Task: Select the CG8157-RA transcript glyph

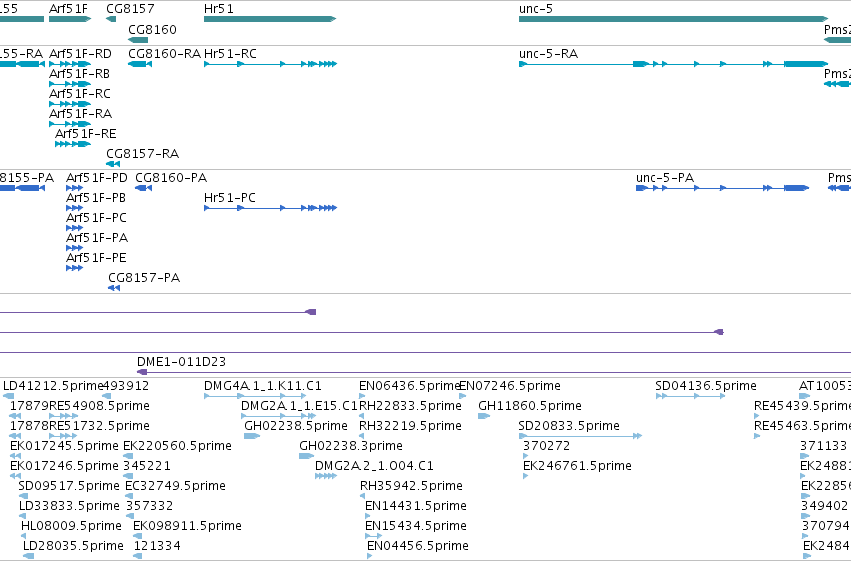Action: tap(113, 164)
